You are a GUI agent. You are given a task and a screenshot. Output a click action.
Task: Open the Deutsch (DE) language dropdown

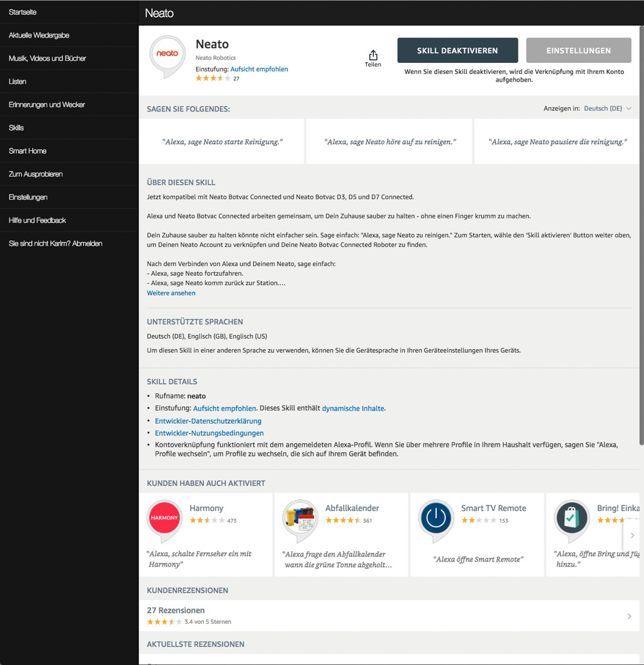[x=607, y=108]
